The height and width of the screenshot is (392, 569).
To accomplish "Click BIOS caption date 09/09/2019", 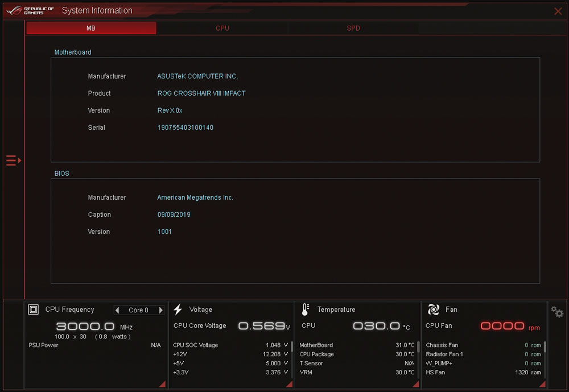I will [174, 214].
